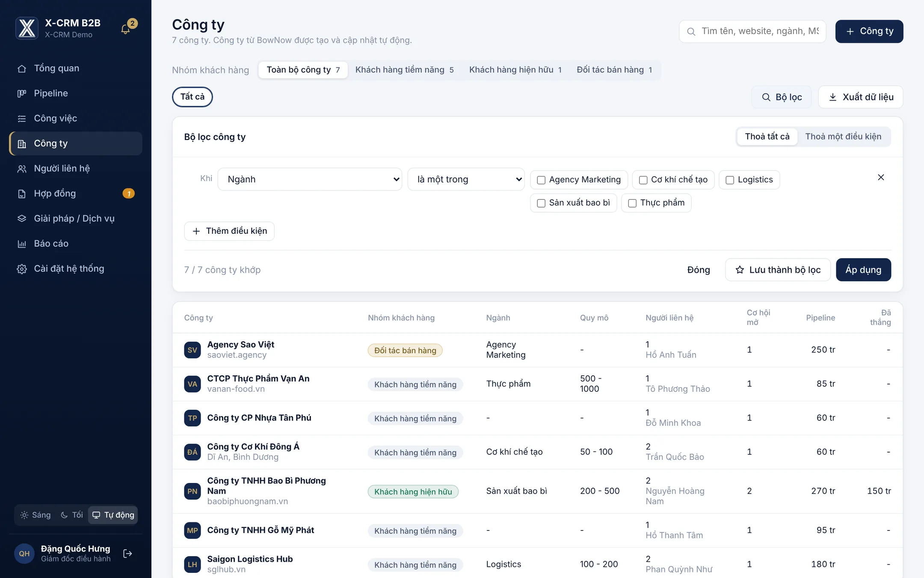This screenshot has height=578, width=924.
Task: Check the Sản xuất bao bì checkbox
Action: (541, 203)
